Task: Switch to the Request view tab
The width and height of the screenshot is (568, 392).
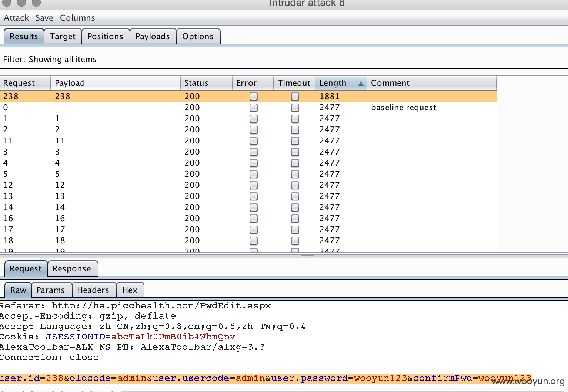Action: [x=26, y=268]
